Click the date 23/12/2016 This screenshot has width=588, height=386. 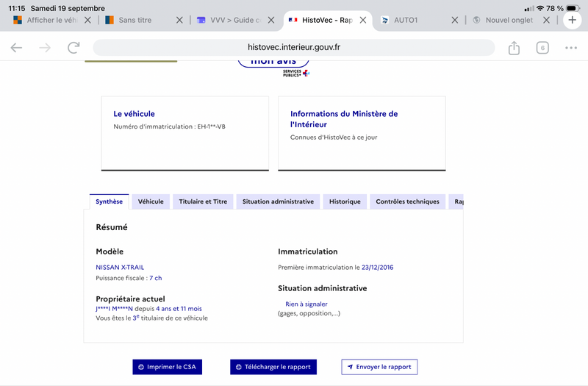377,267
